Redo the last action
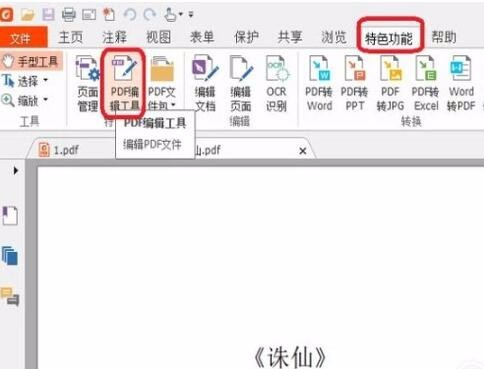This screenshot has height=369, width=485. coord(150,14)
